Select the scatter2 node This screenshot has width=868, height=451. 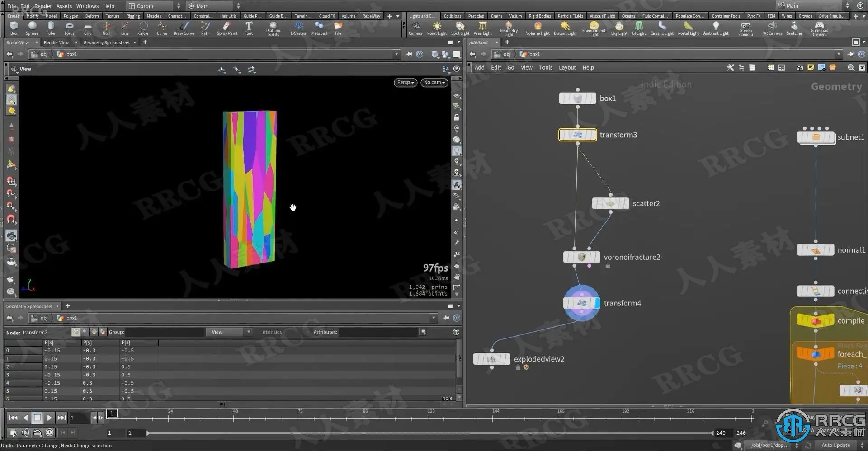click(x=611, y=203)
